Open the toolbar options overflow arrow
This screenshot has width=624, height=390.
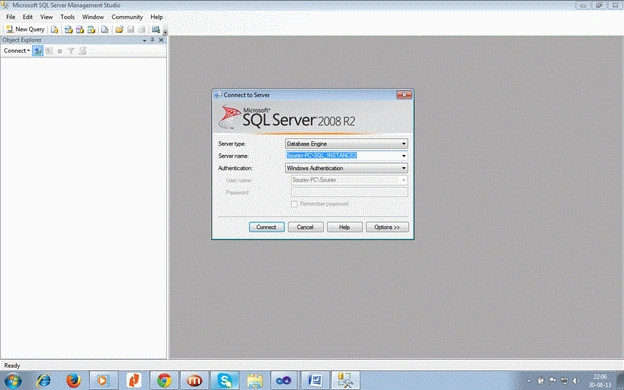[165, 31]
